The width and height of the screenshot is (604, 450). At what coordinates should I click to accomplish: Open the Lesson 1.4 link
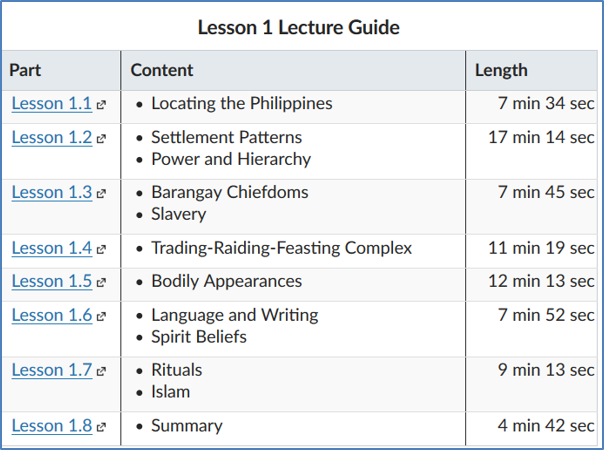51,248
